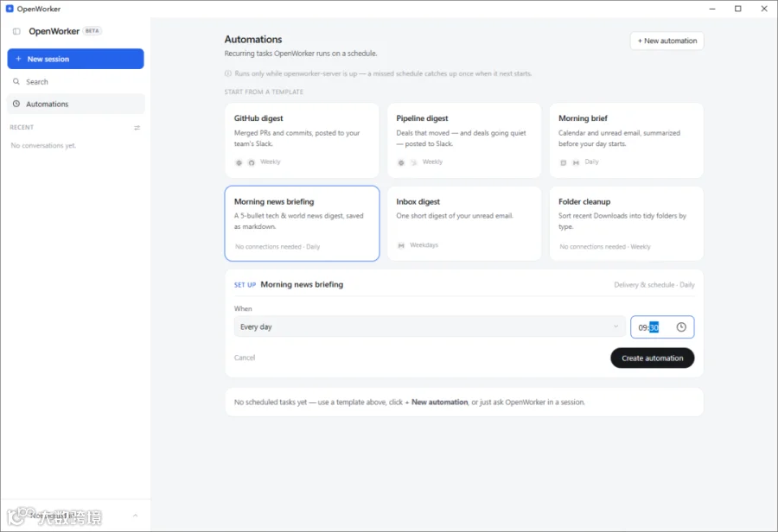Click the bold 'New automation' text in the empty-state note
The width and height of the screenshot is (778, 532).
coord(440,402)
